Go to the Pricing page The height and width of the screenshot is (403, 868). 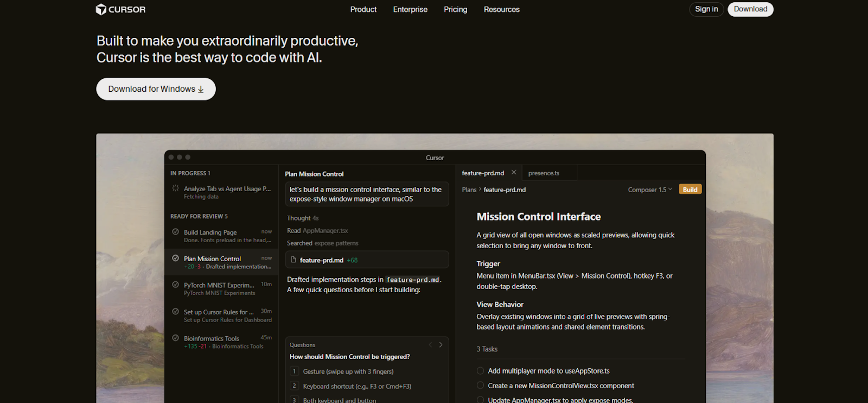point(455,9)
